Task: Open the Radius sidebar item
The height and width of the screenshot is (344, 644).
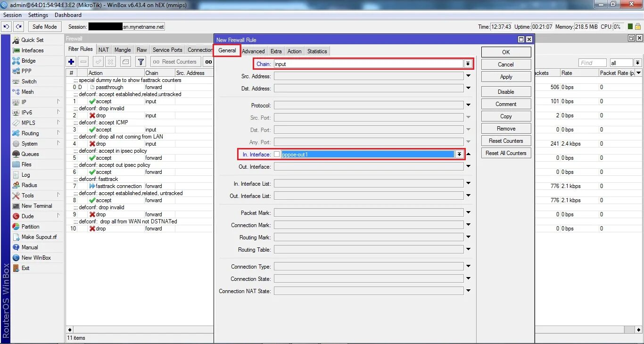Action: tap(29, 185)
